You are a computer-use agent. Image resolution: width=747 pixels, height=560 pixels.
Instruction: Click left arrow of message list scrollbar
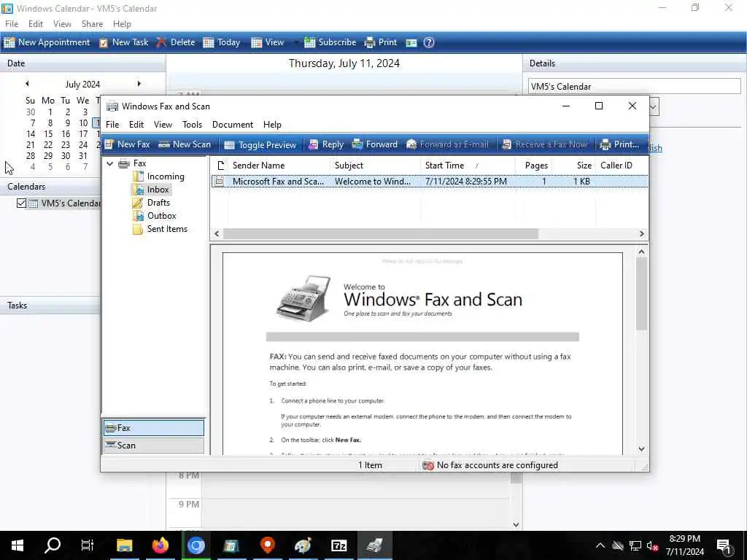pos(217,234)
